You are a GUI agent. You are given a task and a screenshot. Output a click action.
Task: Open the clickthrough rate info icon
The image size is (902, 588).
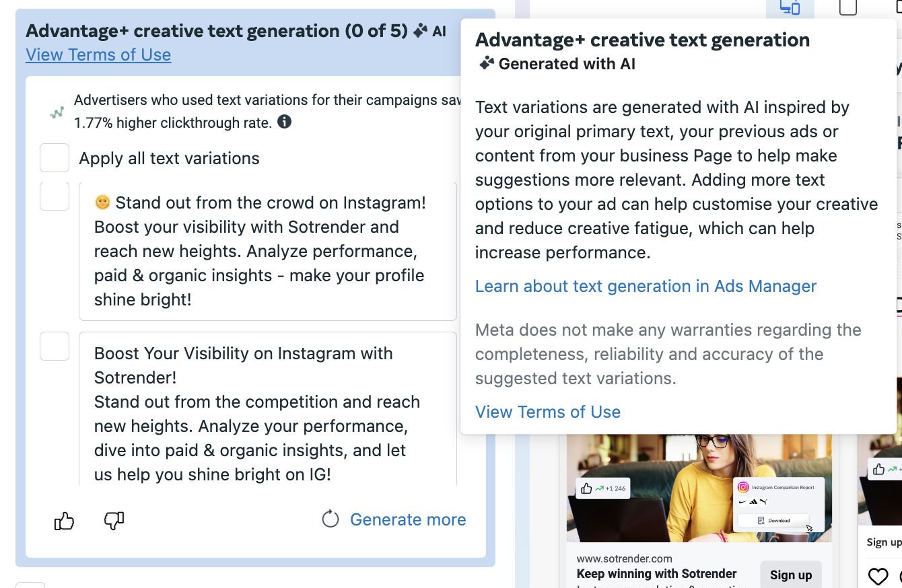pos(285,122)
